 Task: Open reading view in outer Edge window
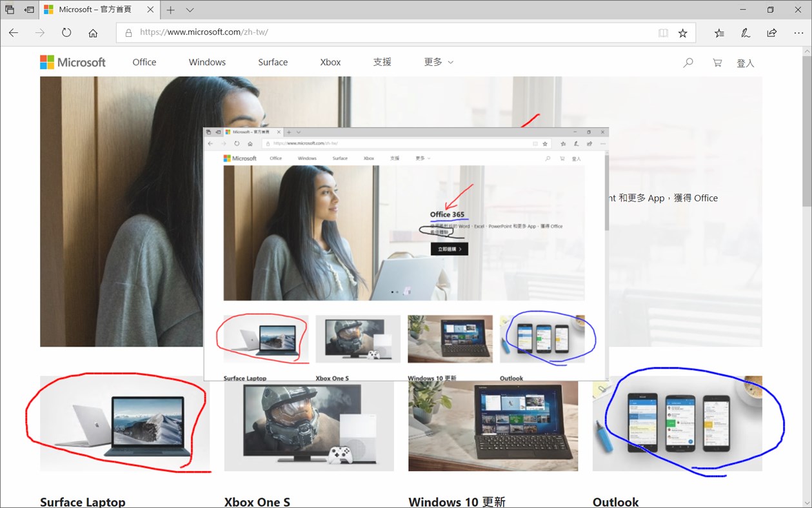coord(663,32)
